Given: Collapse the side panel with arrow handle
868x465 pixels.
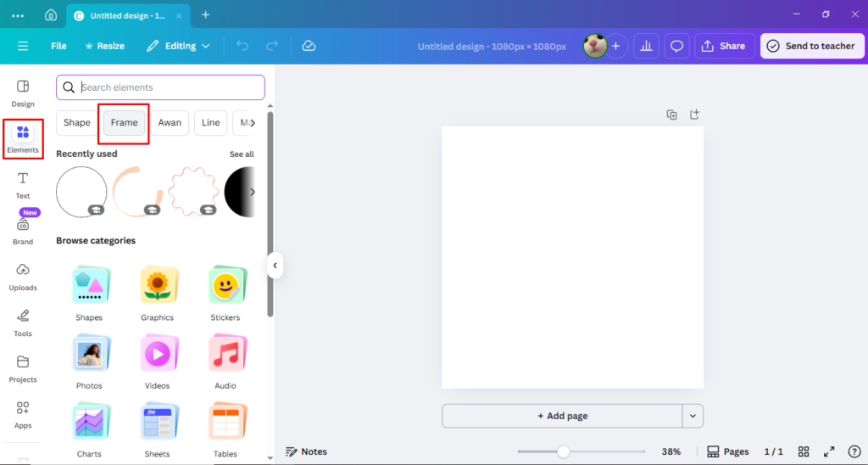Looking at the screenshot, I should 275,266.
